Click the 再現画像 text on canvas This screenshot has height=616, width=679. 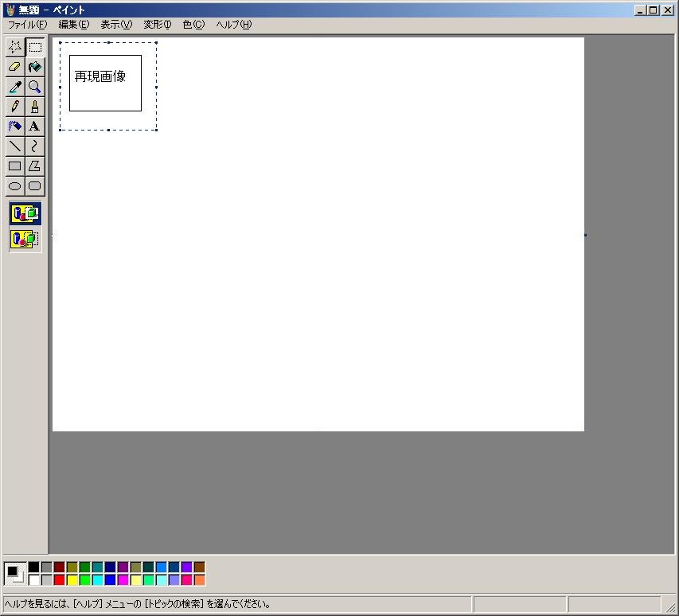click(100, 76)
